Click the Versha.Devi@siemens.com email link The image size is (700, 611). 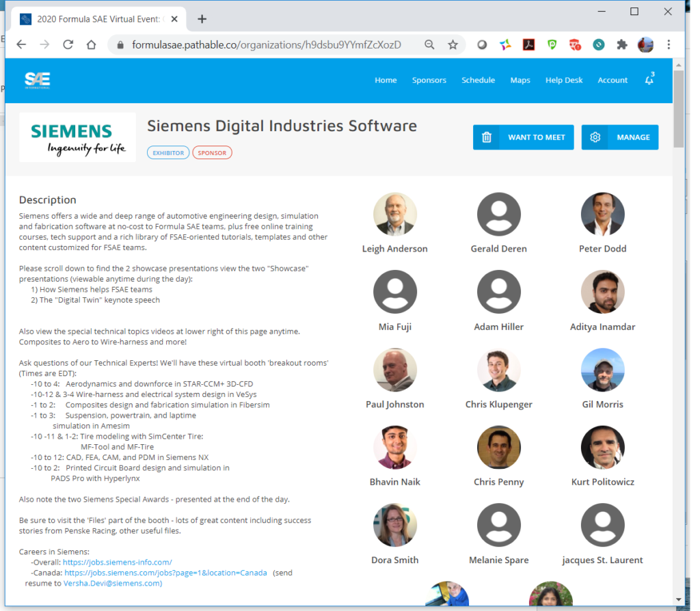pos(113,584)
